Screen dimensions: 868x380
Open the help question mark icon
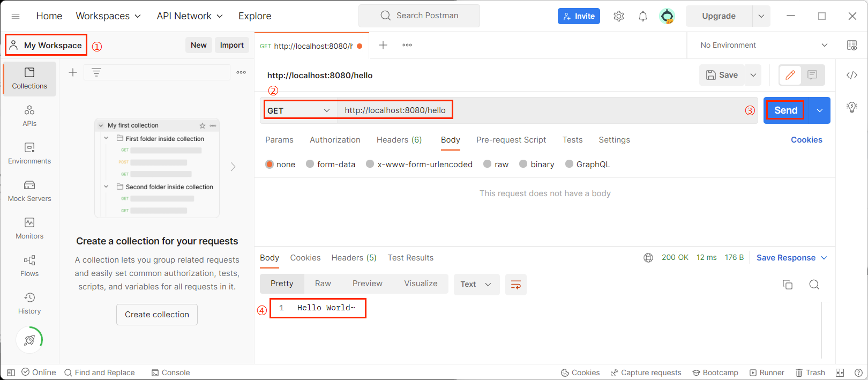tap(858, 372)
